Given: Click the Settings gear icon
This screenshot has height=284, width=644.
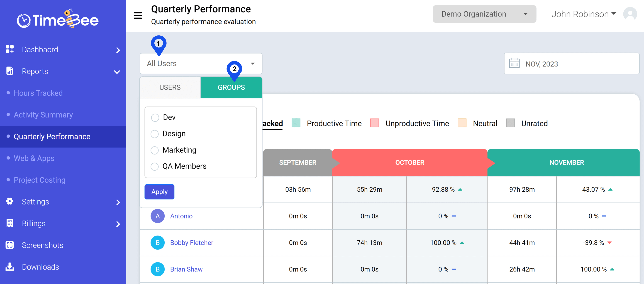Looking at the screenshot, I should coord(10,202).
